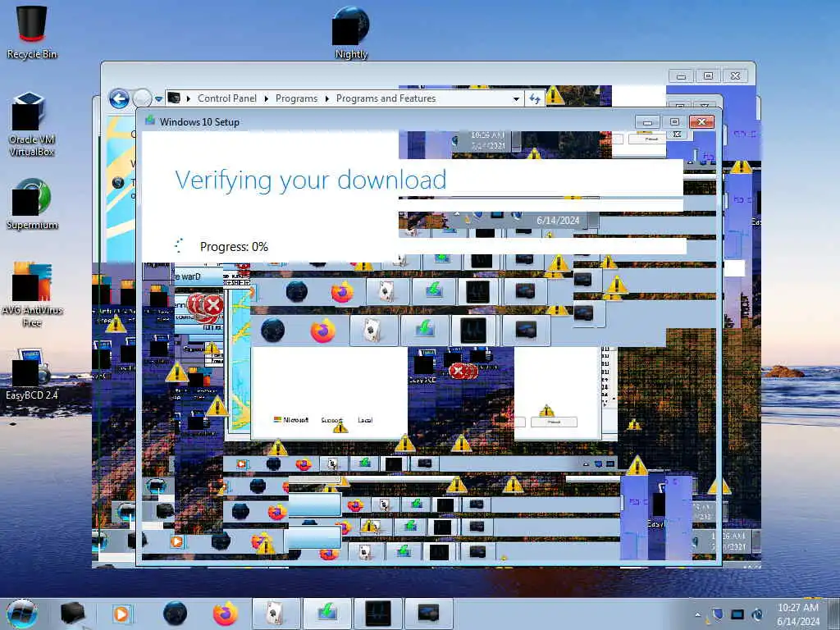The width and height of the screenshot is (840, 630).
Task: Expand the breadcrumb arrow after Control Panel
Action: pyautogui.click(x=267, y=98)
